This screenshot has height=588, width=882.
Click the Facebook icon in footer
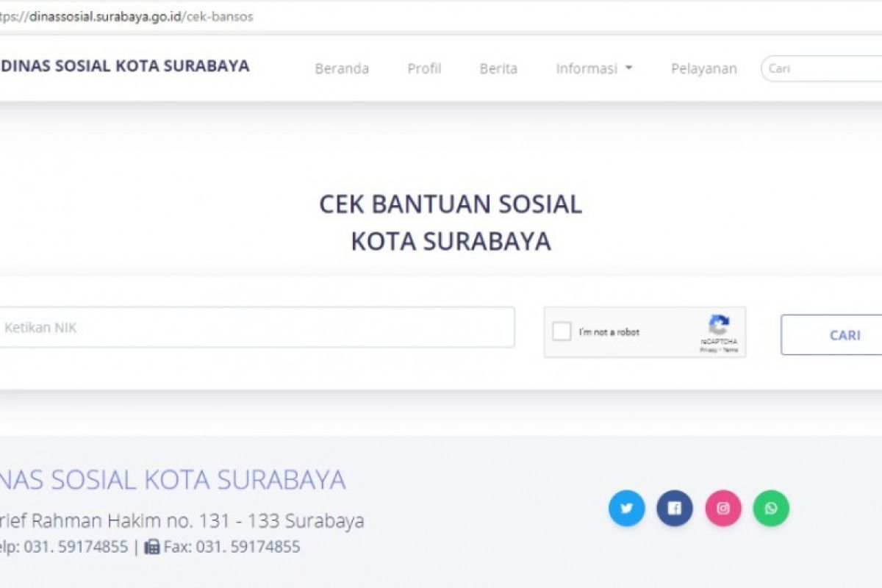point(675,509)
